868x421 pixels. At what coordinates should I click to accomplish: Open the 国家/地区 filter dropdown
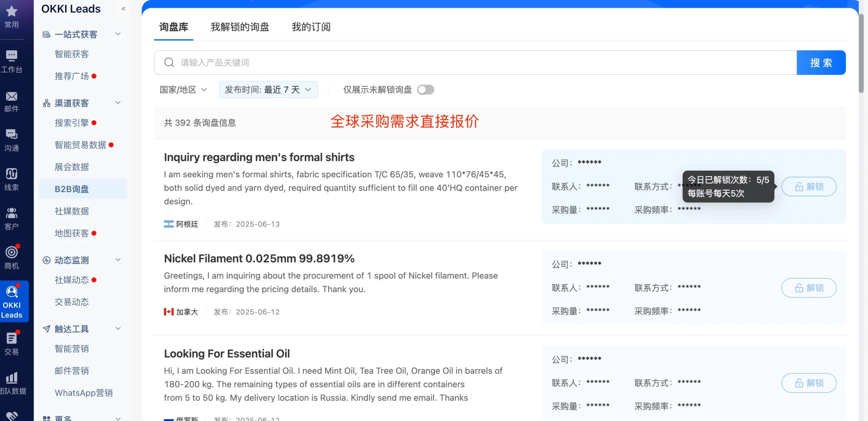183,89
